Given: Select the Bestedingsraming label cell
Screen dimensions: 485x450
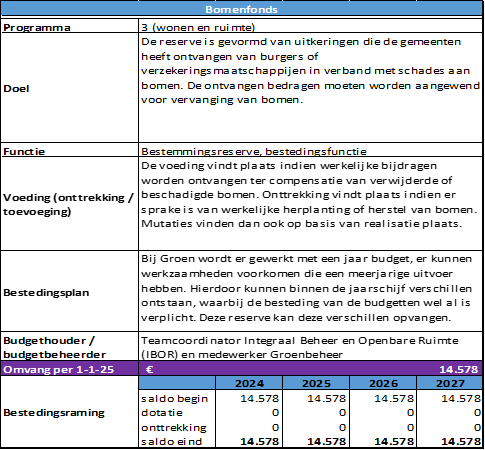Looking at the screenshot, I should pos(69,412).
